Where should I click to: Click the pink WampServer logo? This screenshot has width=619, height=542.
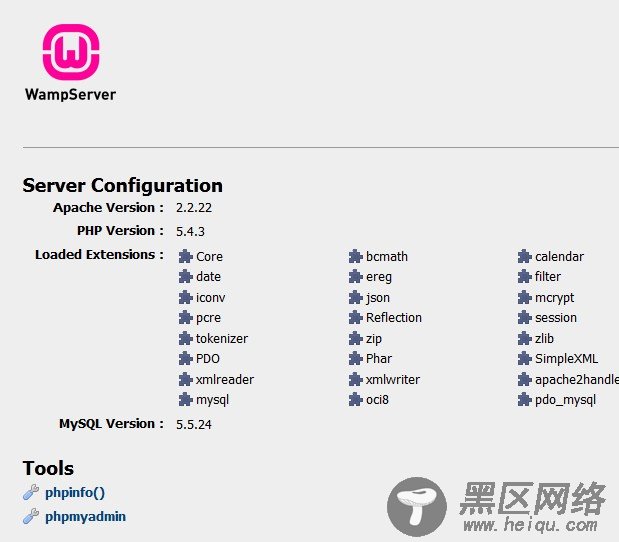click(71, 52)
